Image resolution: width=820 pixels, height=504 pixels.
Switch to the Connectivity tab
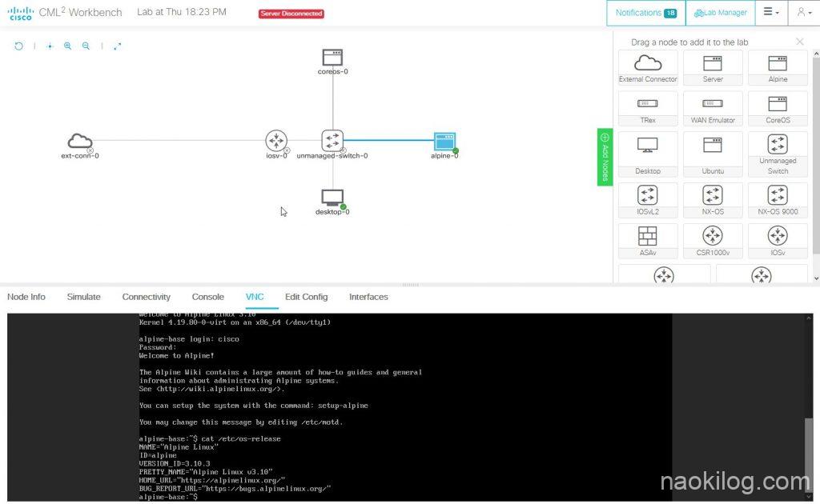(x=147, y=297)
